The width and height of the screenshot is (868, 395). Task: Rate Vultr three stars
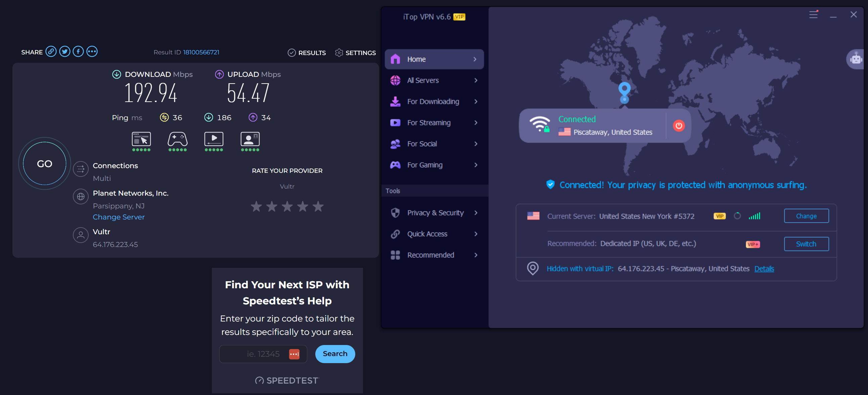click(287, 207)
